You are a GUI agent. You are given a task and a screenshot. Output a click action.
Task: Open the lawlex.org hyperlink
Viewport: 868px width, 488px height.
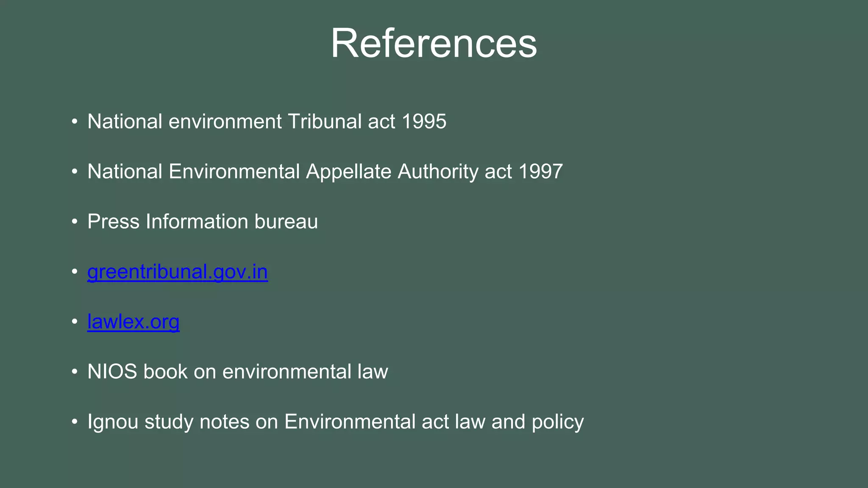(x=133, y=322)
